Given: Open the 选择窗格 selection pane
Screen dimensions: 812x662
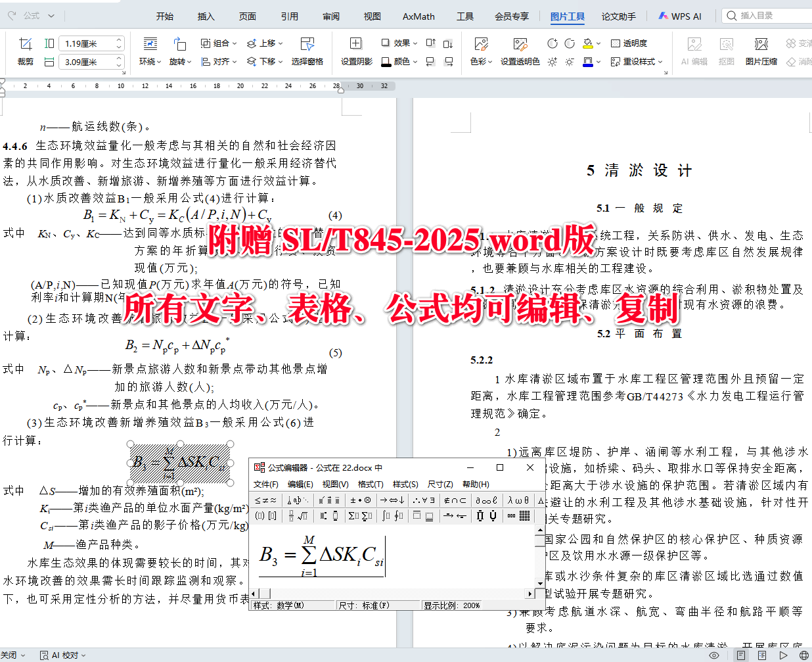Looking at the screenshot, I should tap(307, 51).
